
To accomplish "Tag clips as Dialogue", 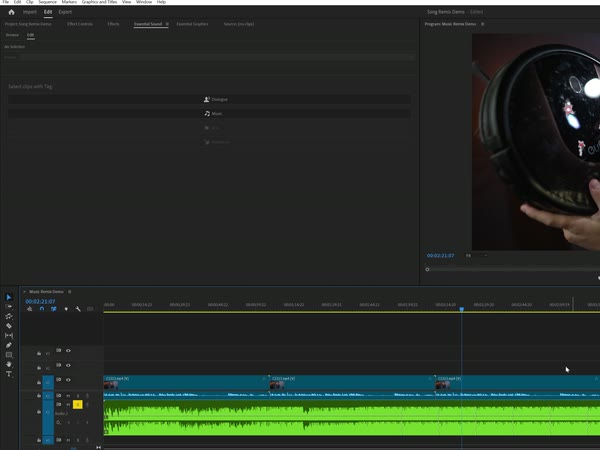I will [x=209, y=99].
